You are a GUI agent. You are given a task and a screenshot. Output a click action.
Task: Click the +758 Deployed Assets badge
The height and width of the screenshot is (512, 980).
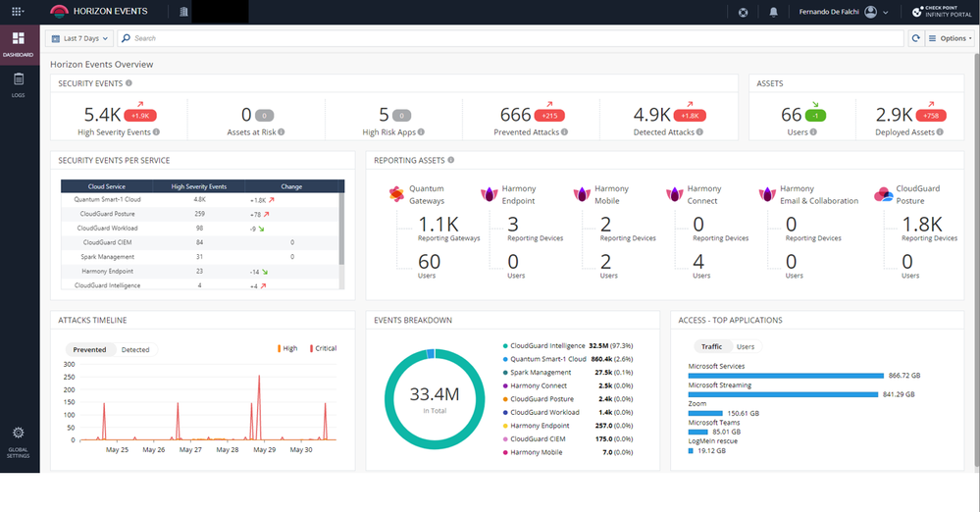(931, 116)
